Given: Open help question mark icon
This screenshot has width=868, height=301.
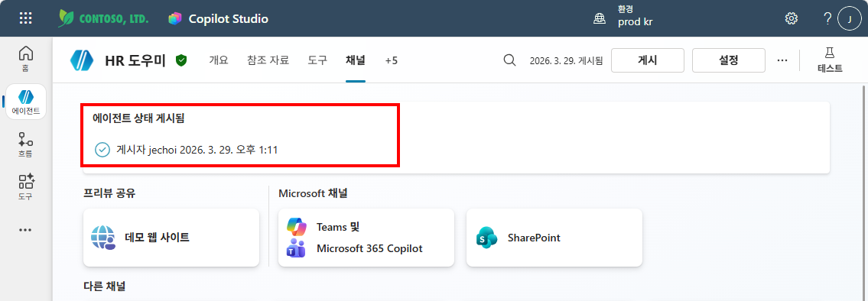Looking at the screenshot, I should point(827,19).
